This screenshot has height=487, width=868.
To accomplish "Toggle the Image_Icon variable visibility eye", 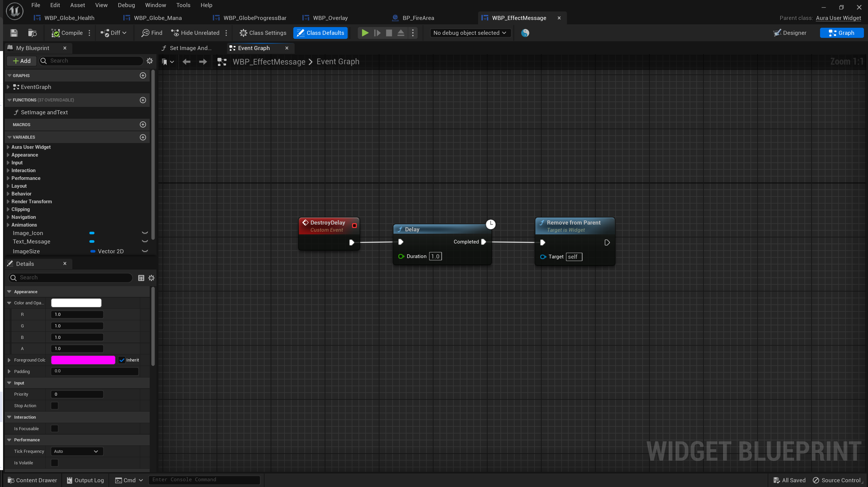I will pos(145,233).
